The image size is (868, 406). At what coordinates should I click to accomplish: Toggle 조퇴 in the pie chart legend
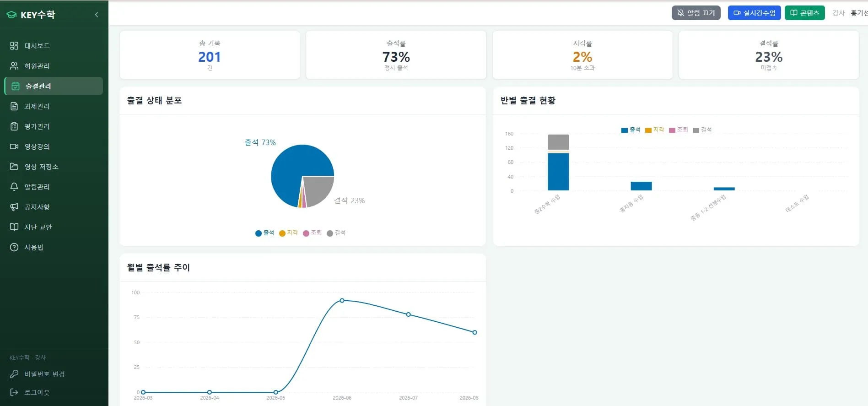tap(312, 233)
